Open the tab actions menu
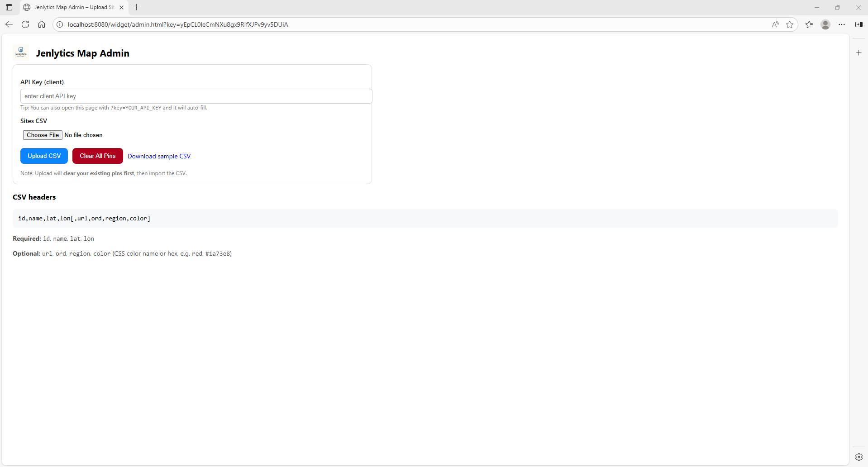 tap(9, 7)
